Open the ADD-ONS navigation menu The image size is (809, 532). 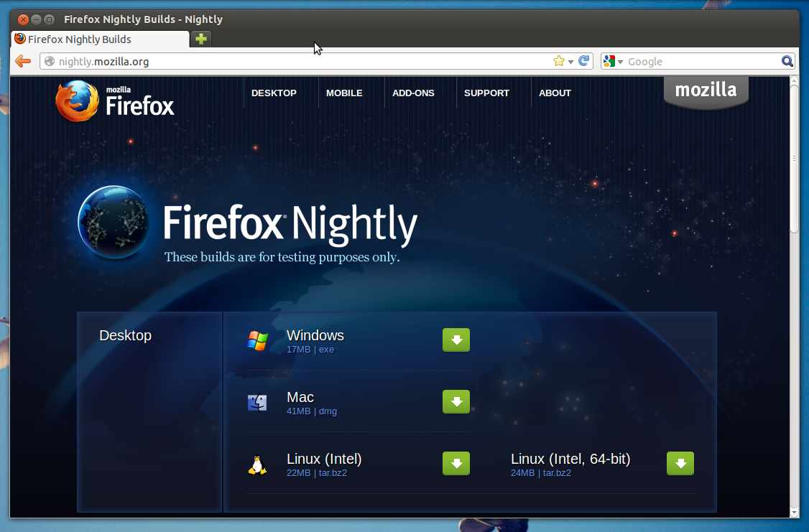click(x=413, y=93)
